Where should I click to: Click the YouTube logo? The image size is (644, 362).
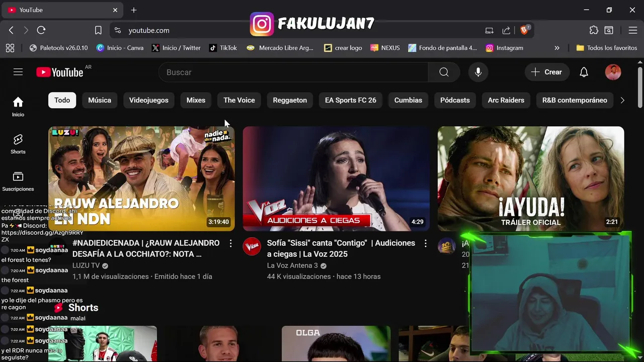[60, 72]
